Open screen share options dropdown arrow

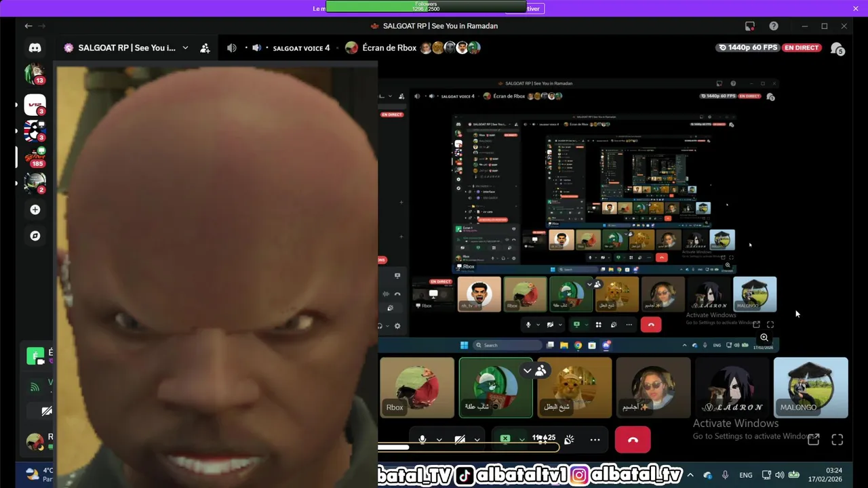point(521,440)
